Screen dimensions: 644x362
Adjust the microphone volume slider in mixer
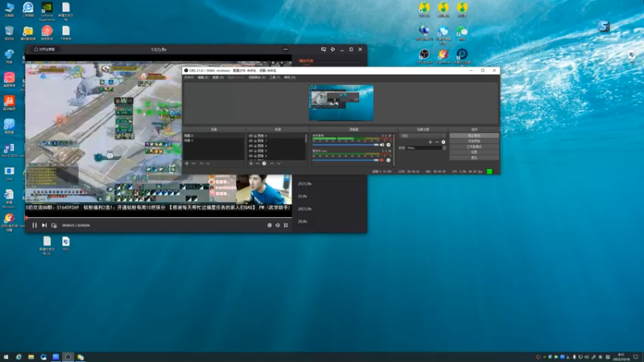coord(345,160)
